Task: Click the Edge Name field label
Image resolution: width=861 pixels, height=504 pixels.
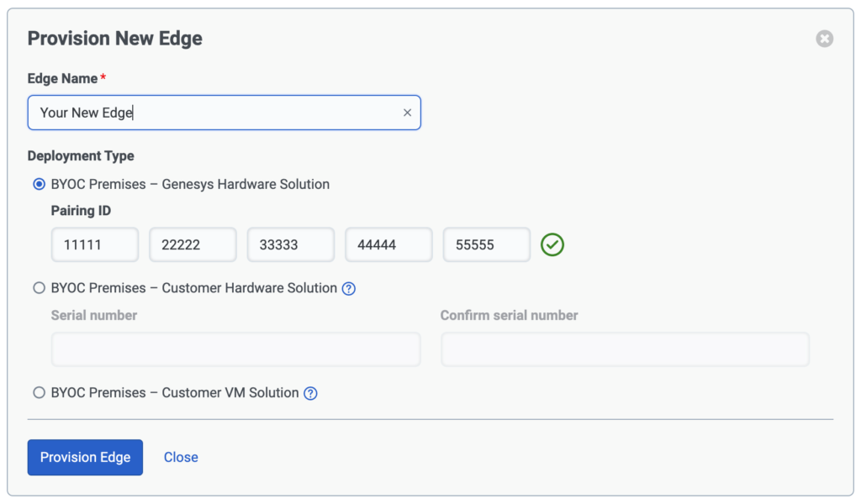Action: point(62,79)
